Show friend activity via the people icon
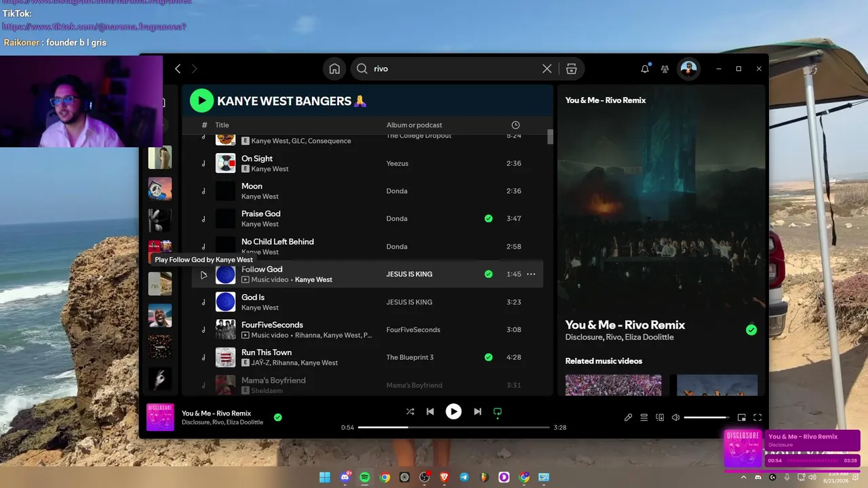The height and width of the screenshot is (488, 868). click(665, 68)
